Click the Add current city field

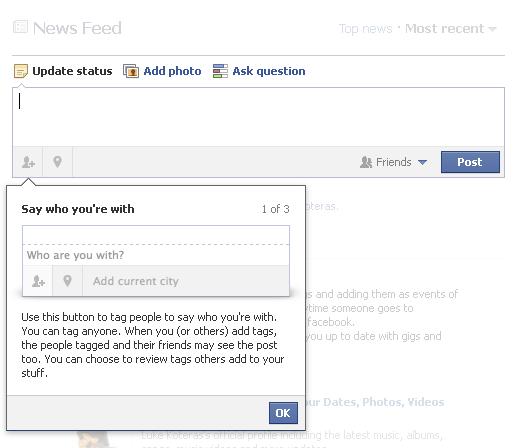coord(186,281)
